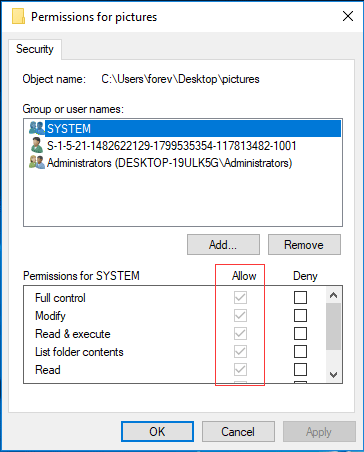Toggle Allow checkbox for List folder contents
The width and height of the screenshot is (364, 452).
tap(240, 351)
